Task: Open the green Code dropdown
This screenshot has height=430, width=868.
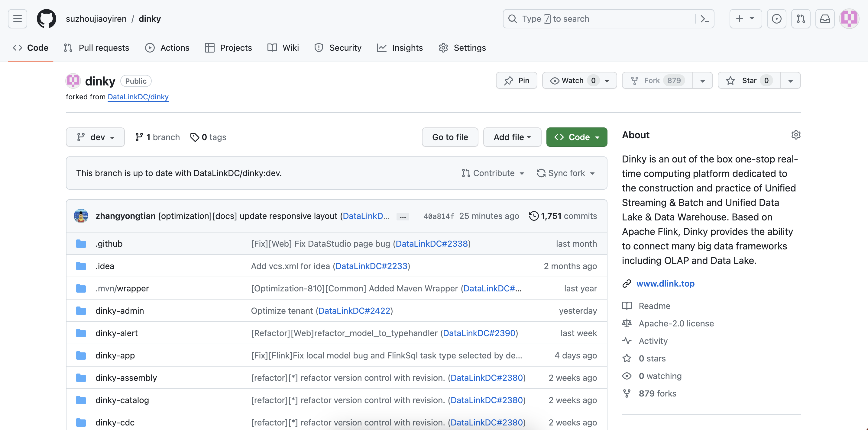Action: pyautogui.click(x=577, y=137)
